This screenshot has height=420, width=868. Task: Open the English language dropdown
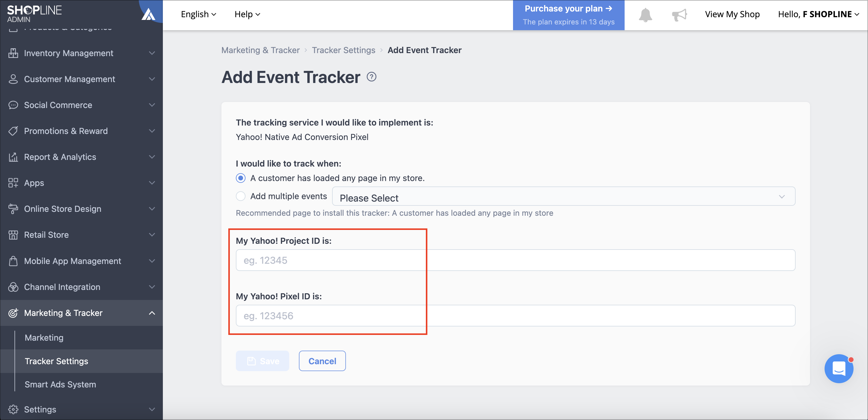(198, 14)
